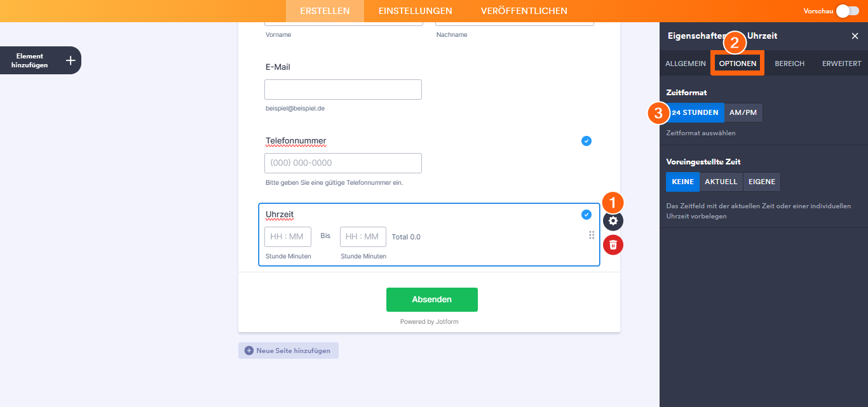The width and height of the screenshot is (868, 407).
Task: Open Uhrzeit field settings gear icon
Action: pyautogui.click(x=613, y=220)
